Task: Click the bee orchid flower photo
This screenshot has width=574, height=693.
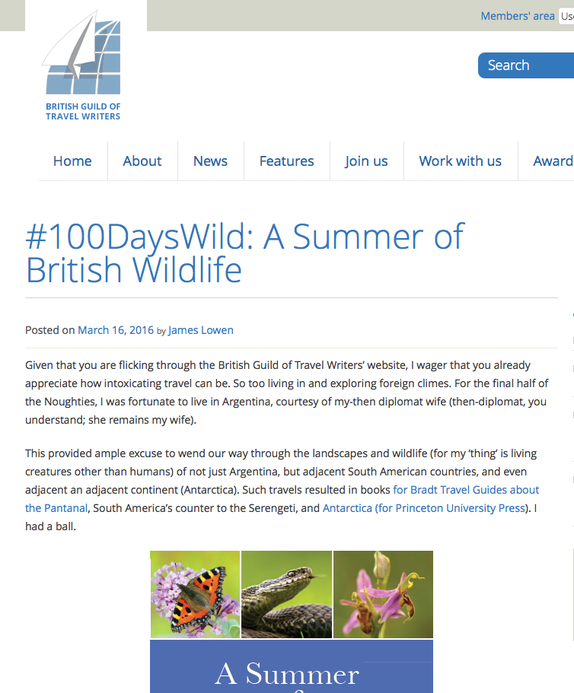Action: [383, 594]
